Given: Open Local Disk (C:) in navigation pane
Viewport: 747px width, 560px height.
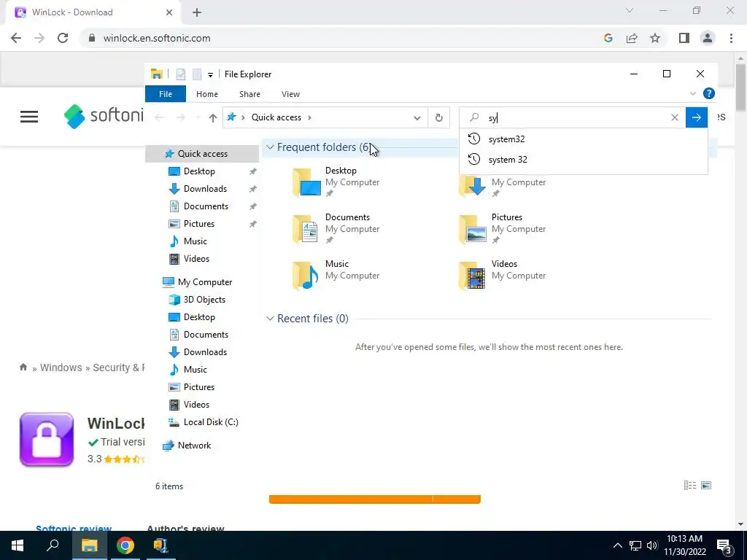Looking at the screenshot, I should (x=211, y=422).
